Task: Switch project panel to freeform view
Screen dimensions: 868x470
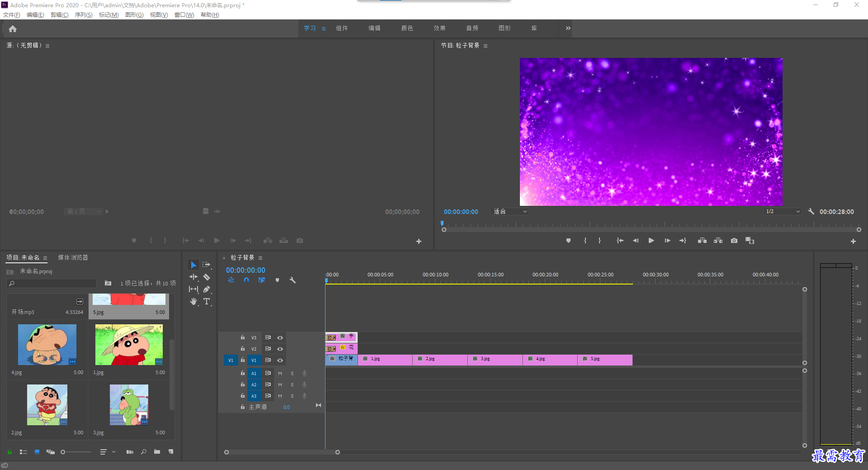Action: [x=50, y=452]
